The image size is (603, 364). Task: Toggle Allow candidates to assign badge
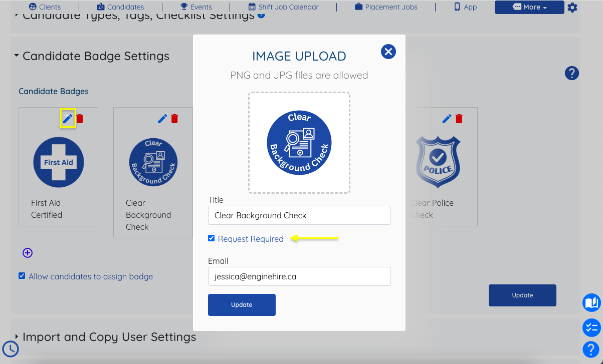point(21,275)
